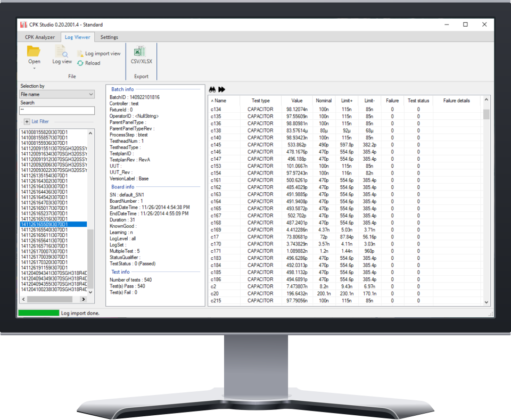Sort table by the Name column header
The image size is (511, 420).
click(220, 101)
